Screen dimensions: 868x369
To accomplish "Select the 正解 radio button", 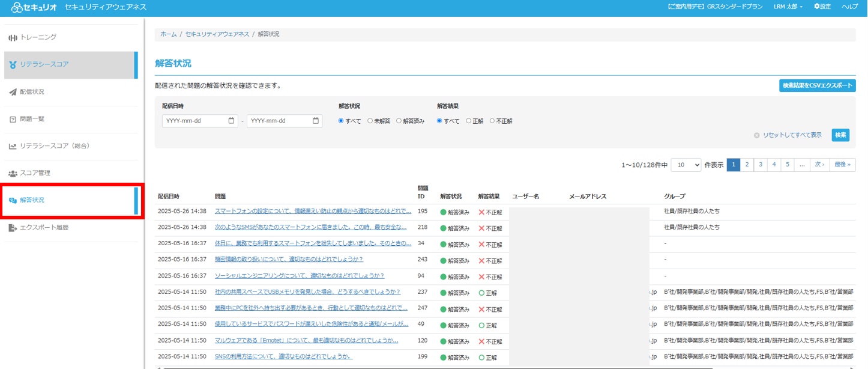I will point(469,121).
